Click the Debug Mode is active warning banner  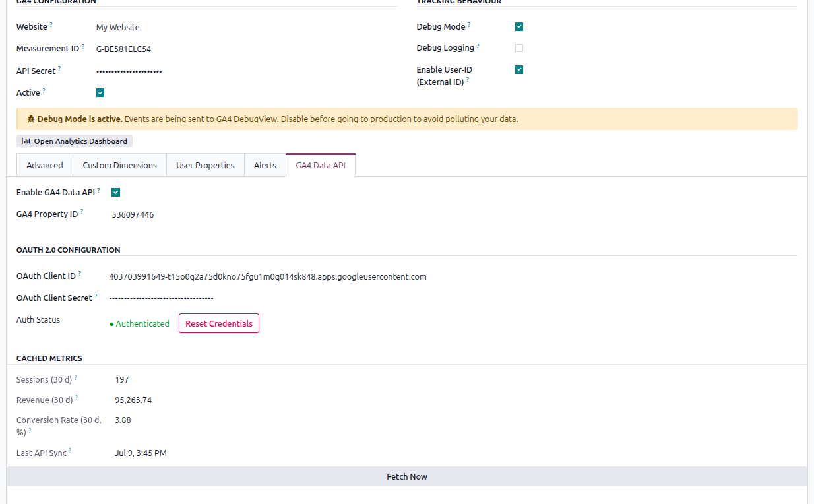[407, 119]
